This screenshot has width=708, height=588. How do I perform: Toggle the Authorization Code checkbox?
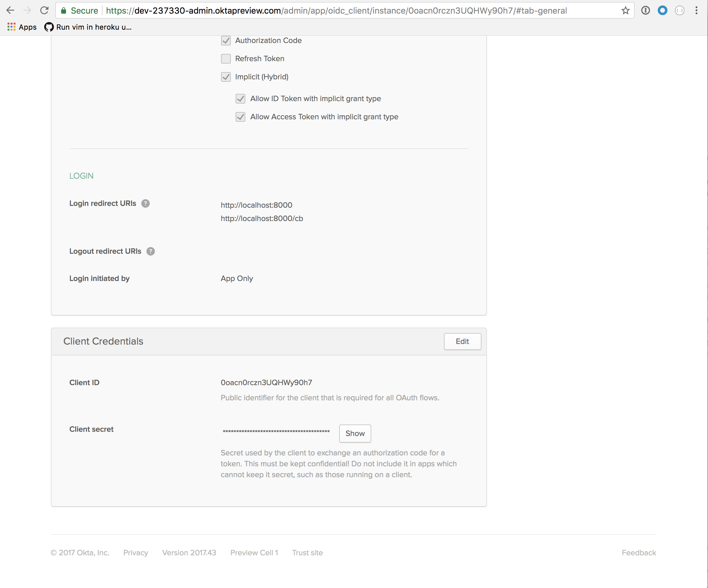(226, 41)
